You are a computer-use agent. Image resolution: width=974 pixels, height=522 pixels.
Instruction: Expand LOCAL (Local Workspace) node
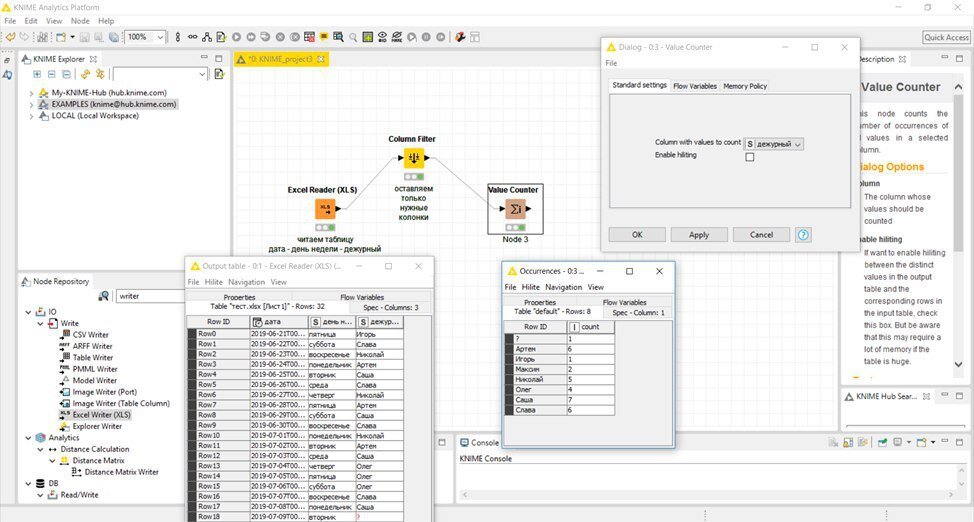[32, 116]
